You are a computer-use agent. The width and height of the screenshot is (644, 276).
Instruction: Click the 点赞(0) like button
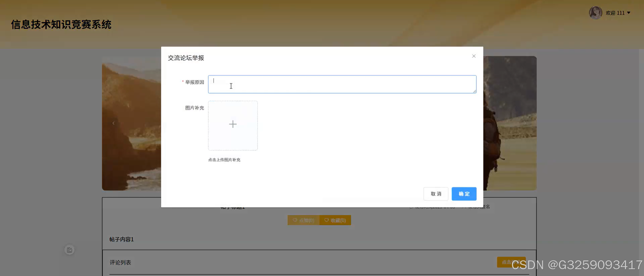coord(303,220)
